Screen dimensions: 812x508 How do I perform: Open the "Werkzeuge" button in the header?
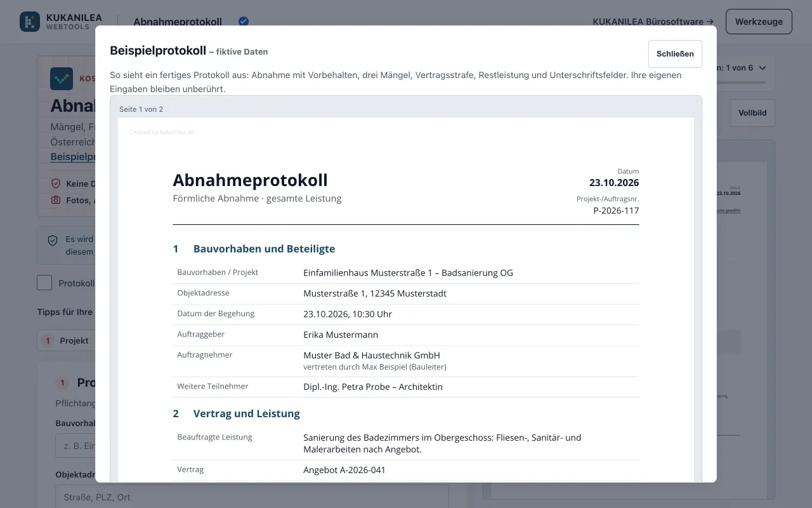click(x=759, y=22)
